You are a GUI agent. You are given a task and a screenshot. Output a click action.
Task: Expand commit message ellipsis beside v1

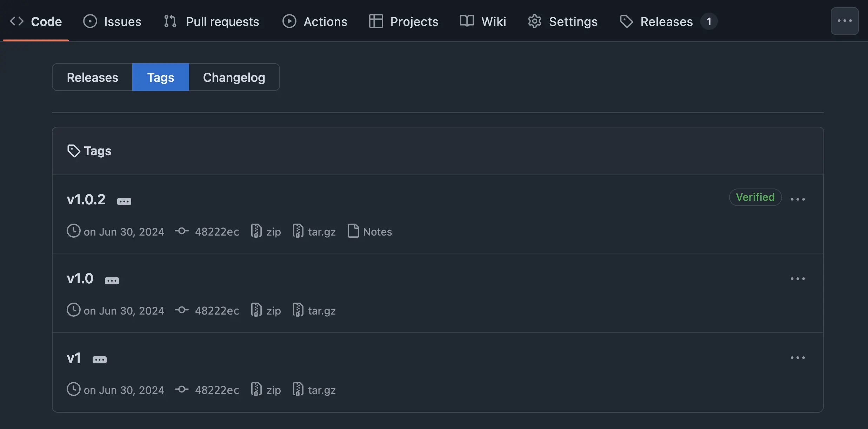coord(100,360)
